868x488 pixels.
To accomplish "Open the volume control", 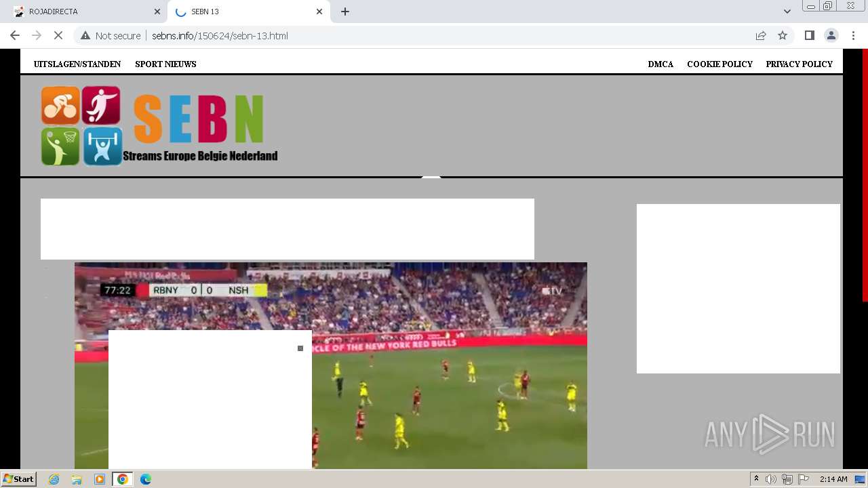I will pos(771,479).
